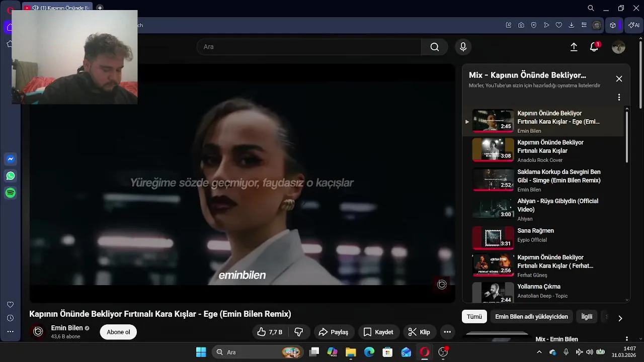Play Anadolu Rock Cover playlist item
This screenshot has height=362, width=644.
click(543, 151)
